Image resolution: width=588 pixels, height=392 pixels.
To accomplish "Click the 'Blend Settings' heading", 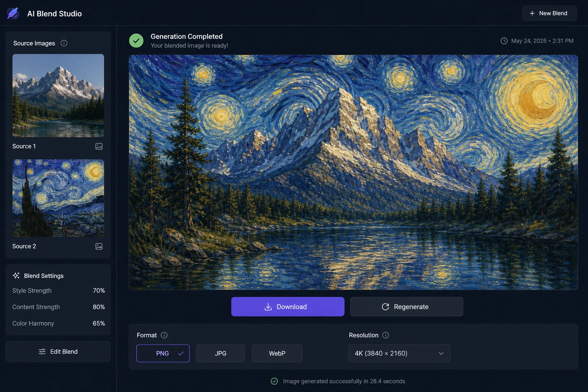I will [x=44, y=276].
